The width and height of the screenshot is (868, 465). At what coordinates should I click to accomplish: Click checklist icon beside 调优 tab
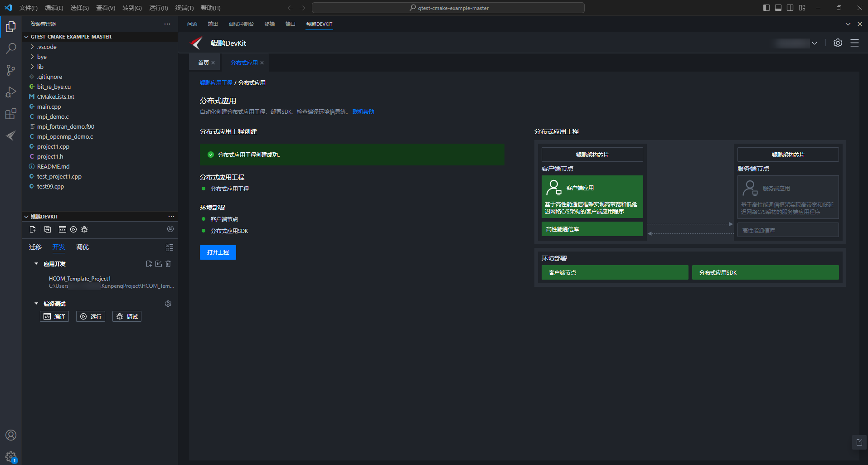[x=170, y=247]
